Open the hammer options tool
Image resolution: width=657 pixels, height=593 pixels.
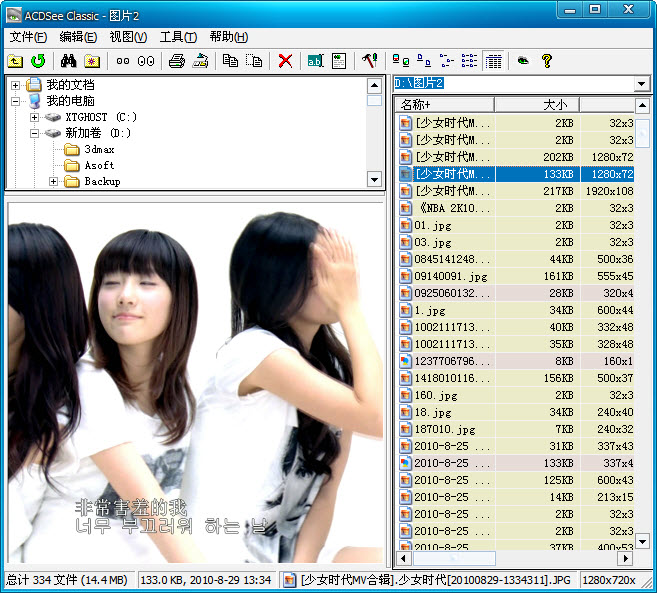click(369, 61)
